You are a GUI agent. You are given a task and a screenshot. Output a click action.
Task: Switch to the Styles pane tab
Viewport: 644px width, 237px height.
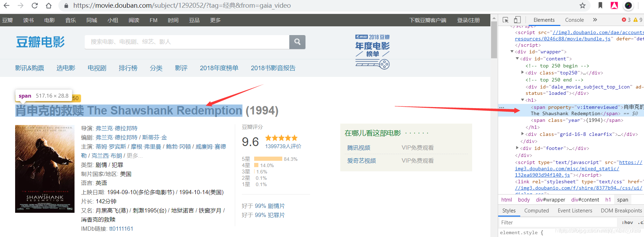[x=509, y=211]
